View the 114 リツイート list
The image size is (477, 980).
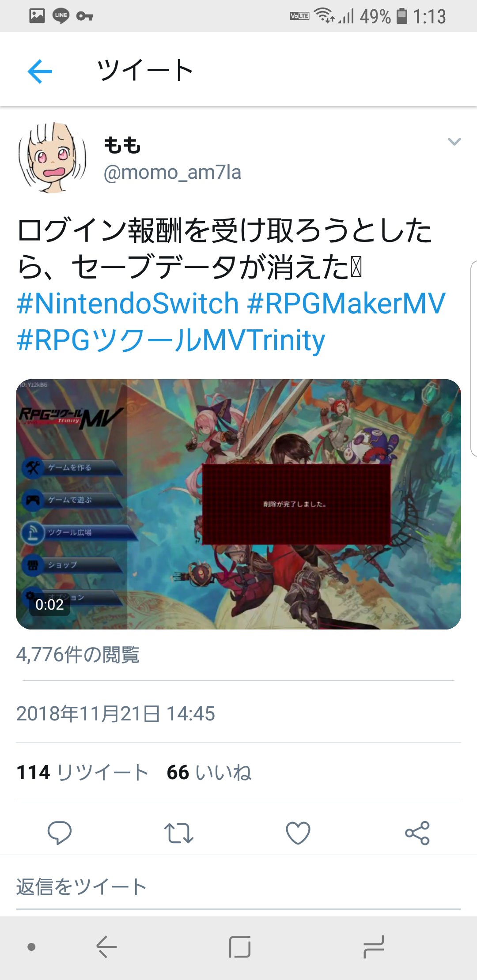pos(82,773)
